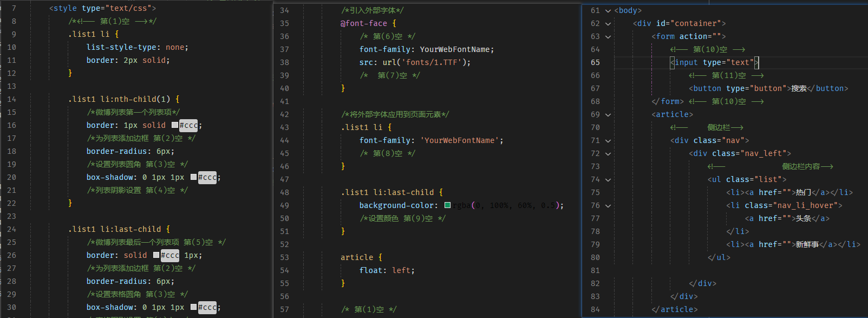868x318 pixels.
Task: Click the 新鲜事 list item anchor
Action: [793, 244]
